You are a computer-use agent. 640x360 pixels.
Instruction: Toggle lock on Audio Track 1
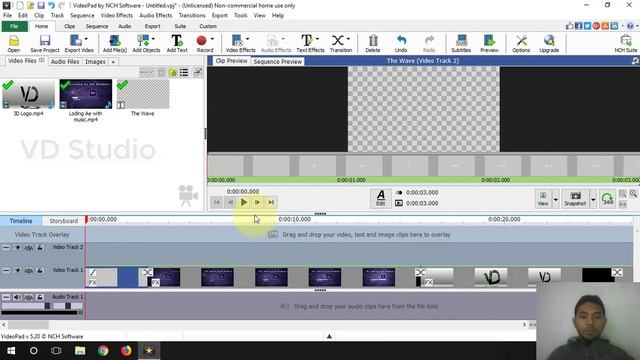click(x=40, y=297)
